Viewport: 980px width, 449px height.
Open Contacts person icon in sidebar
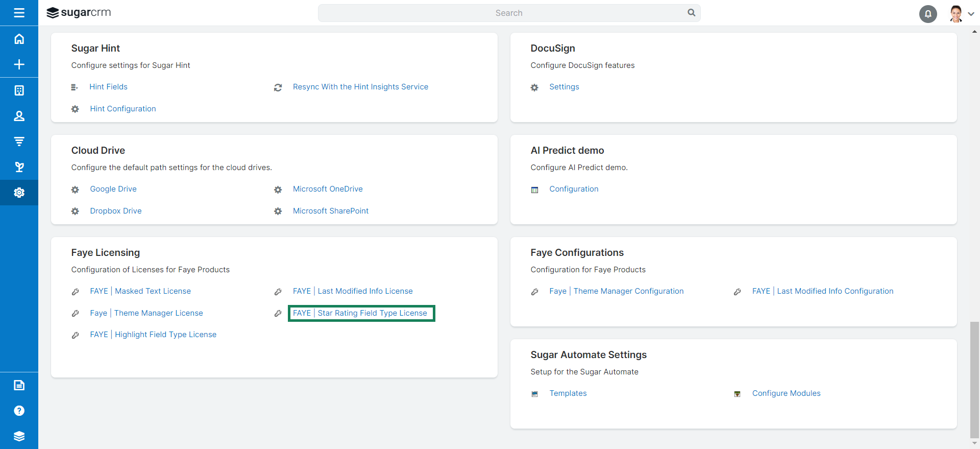pos(19,116)
